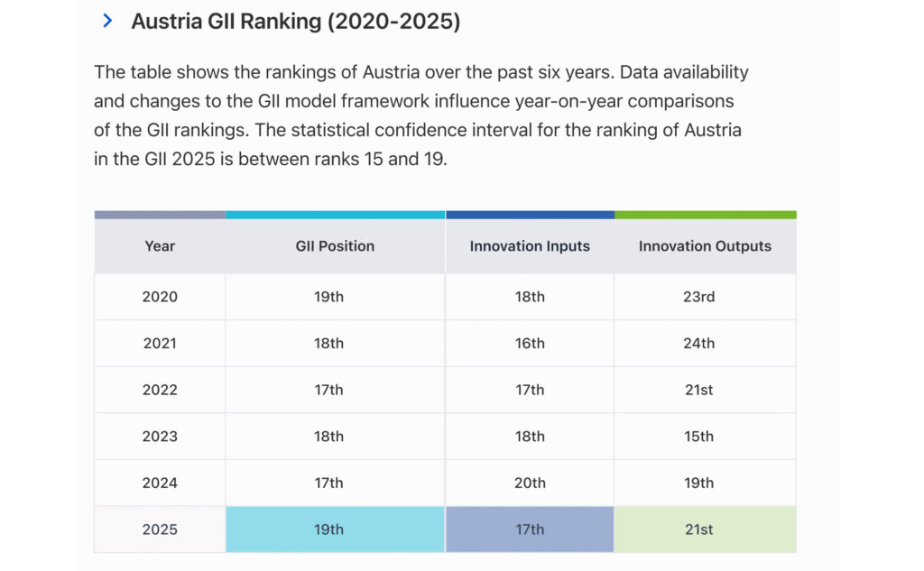The image size is (924, 571).
Task: Select the 2025 year row cell
Action: [160, 530]
